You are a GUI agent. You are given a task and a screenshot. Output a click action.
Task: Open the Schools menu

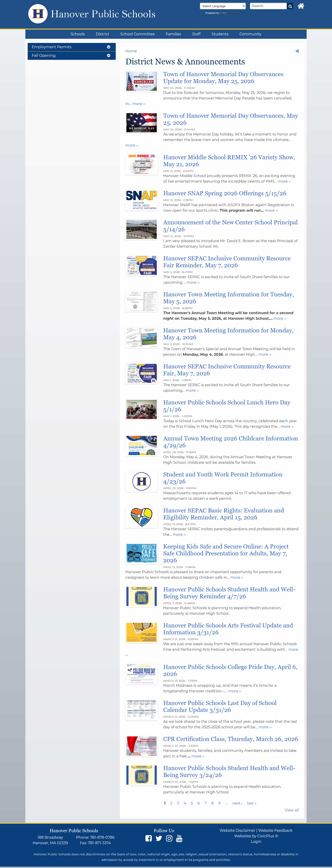click(x=78, y=34)
